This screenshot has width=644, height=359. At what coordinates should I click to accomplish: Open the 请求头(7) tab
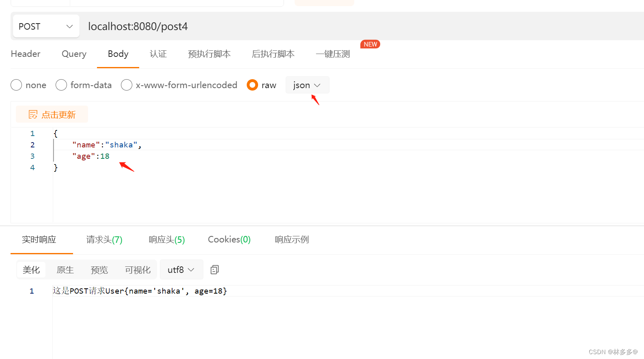pos(104,240)
